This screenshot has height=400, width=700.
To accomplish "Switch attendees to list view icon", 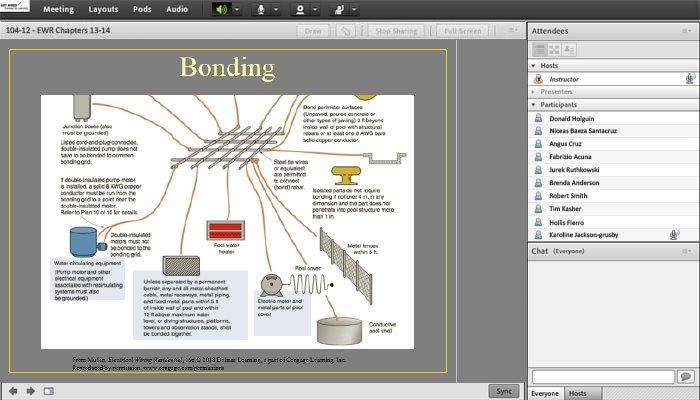I will click(x=538, y=48).
